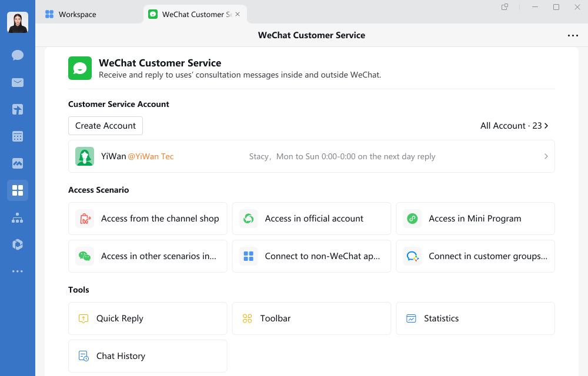Click the Stacy reply schedule text

pos(342,156)
